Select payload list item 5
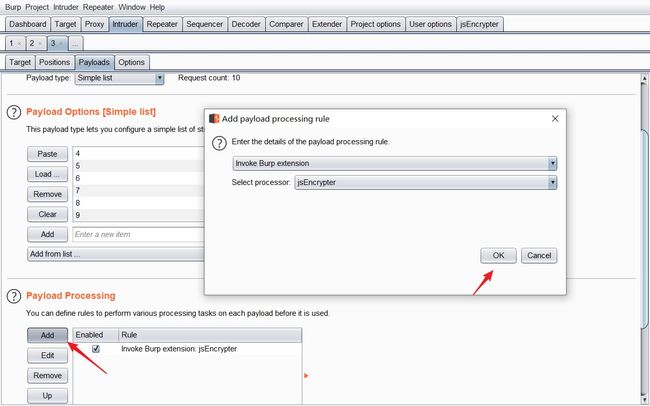The image size is (650, 406). (138, 166)
